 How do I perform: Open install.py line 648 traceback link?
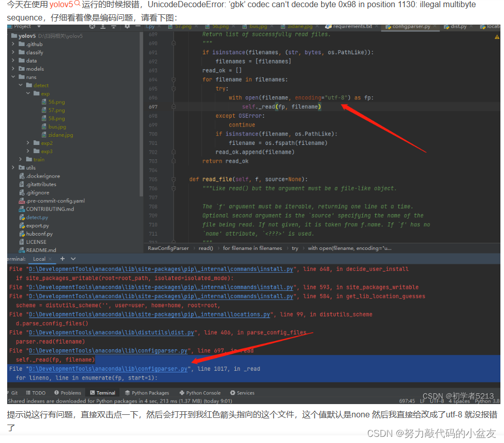161,269
